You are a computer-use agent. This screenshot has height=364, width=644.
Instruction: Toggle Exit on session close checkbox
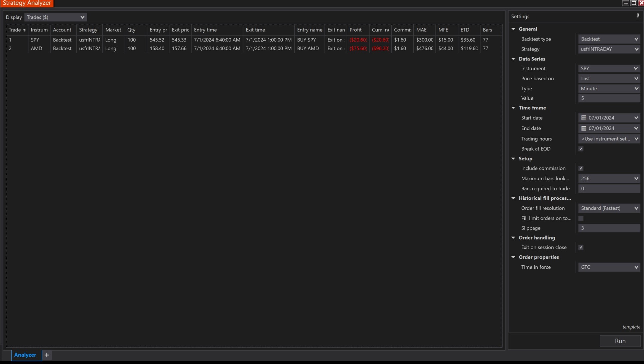[581, 247]
